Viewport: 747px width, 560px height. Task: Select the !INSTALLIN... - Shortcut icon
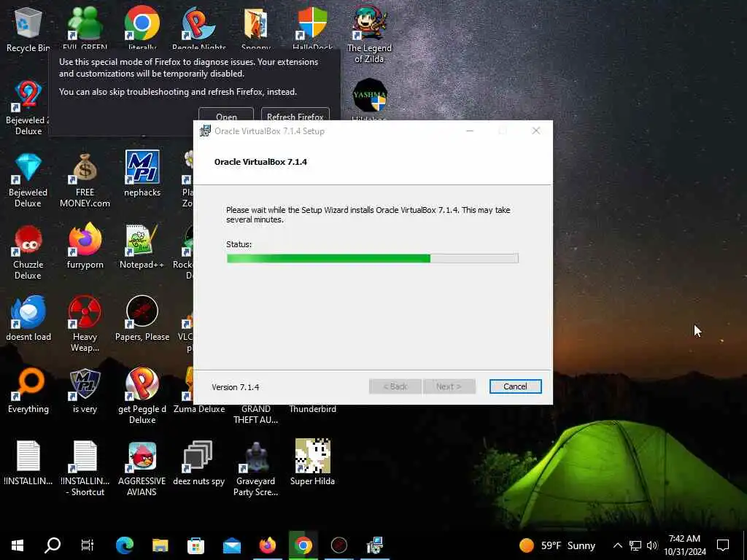click(x=85, y=469)
